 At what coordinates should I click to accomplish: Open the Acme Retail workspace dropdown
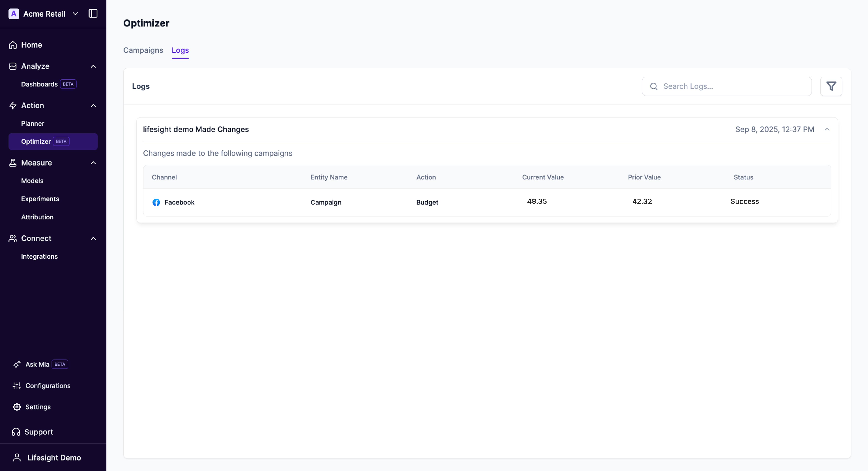point(75,14)
